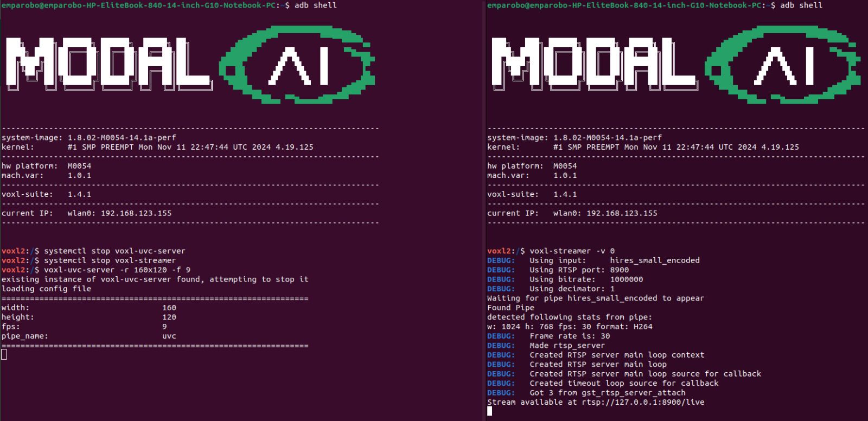Click the 'systemctl stop voxl-streamer' command
The height and width of the screenshot is (421, 868).
point(110,260)
